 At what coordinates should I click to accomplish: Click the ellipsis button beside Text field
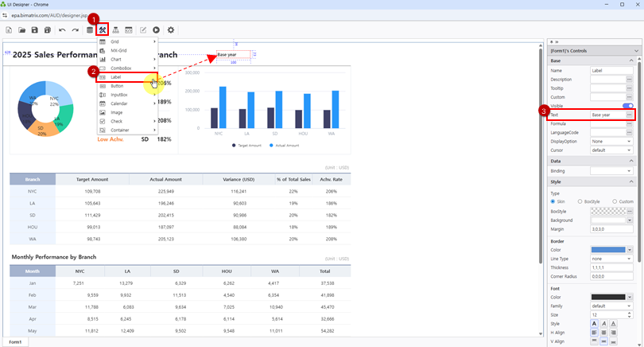[629, 115]
